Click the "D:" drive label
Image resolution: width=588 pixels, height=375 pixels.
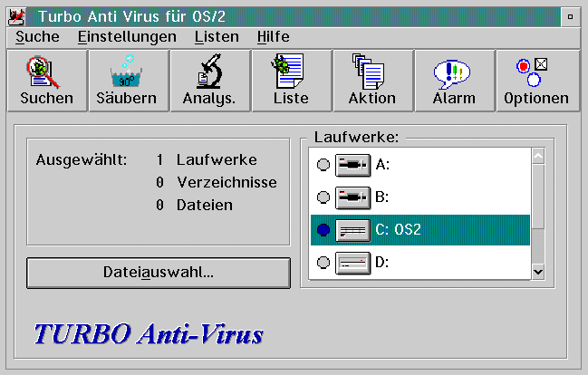382,263
